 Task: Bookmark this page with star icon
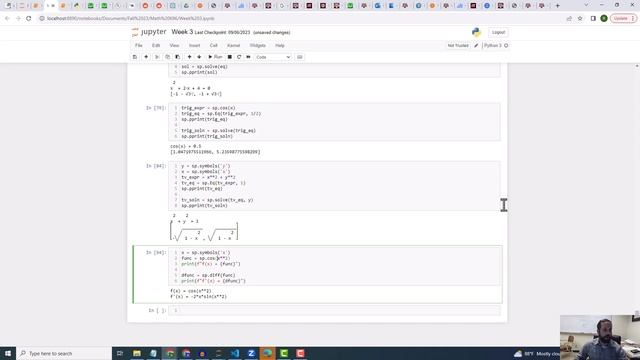pos(580,18)
